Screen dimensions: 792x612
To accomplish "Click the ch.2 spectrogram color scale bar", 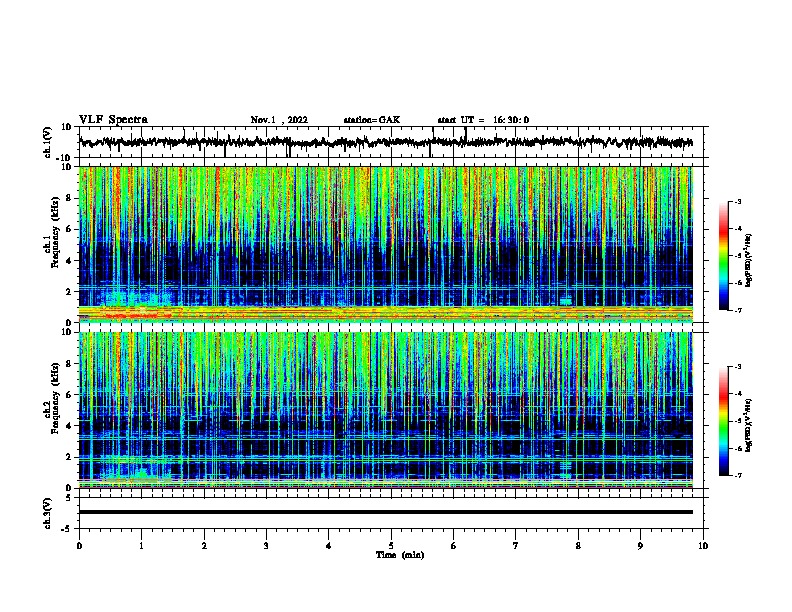I will point(724,421).
